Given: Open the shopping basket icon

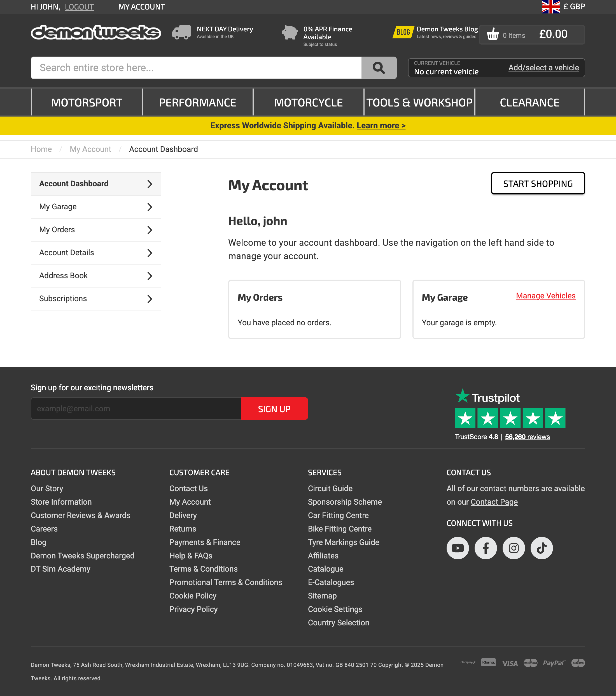Looking at the screenshot, I should [x=493, y=34].
